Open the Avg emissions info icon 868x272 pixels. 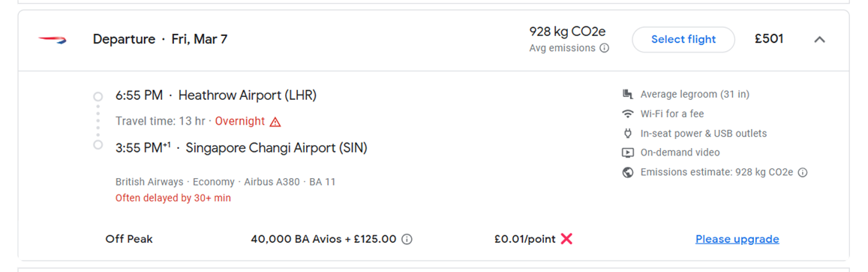605,48
